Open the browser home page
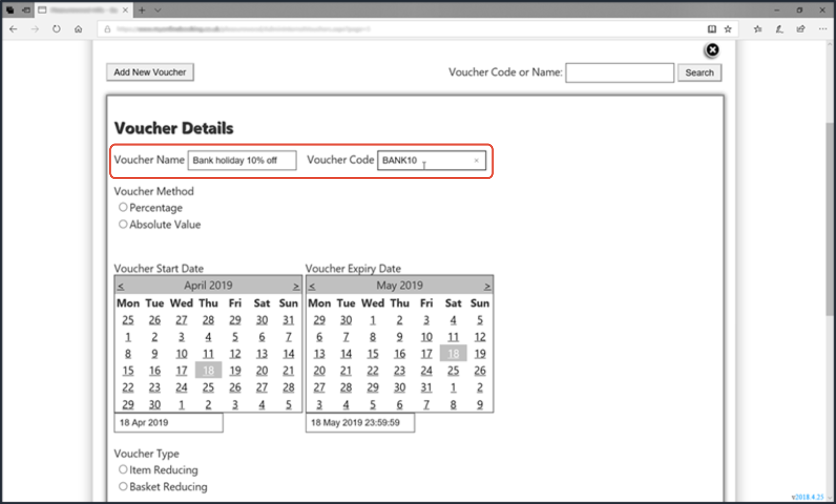 [x=78, y=29]
